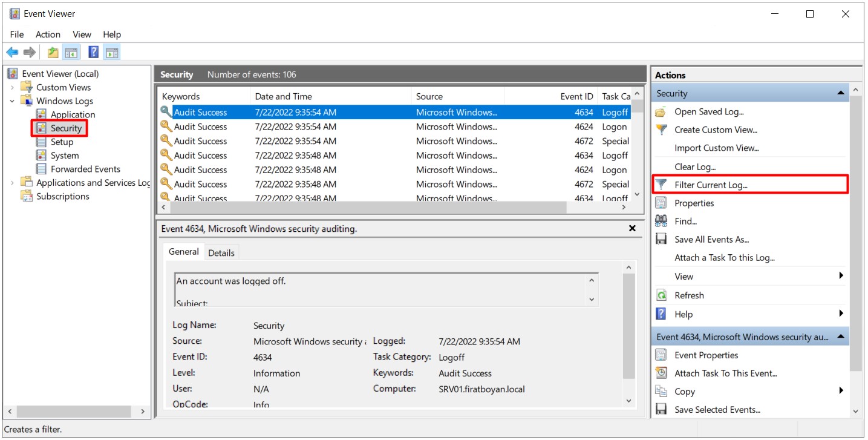This screenshot has width=868, height=440.
Task: Open the Copy submenu arrow in Actions
Action: coord(841,391)
